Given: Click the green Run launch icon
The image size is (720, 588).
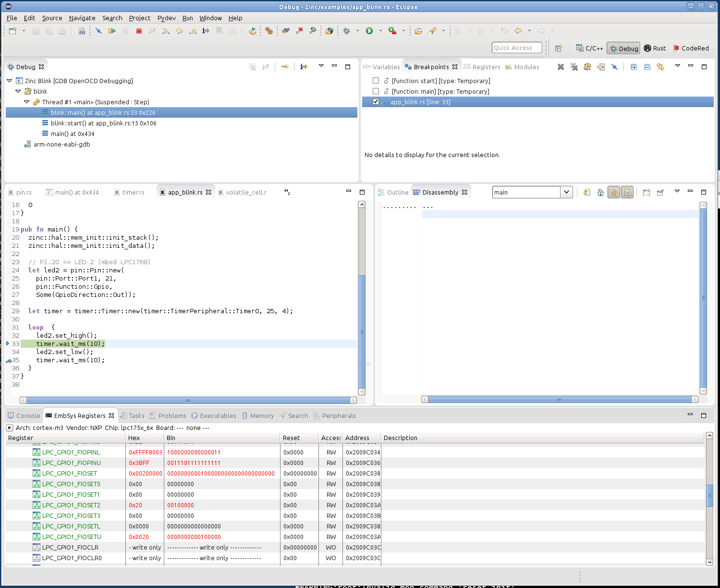Looking at the screenshot, I should tap(369, 31).
